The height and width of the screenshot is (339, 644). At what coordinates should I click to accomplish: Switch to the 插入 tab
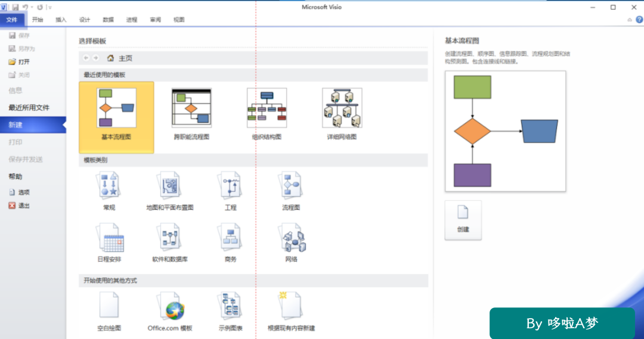(61, 20)
